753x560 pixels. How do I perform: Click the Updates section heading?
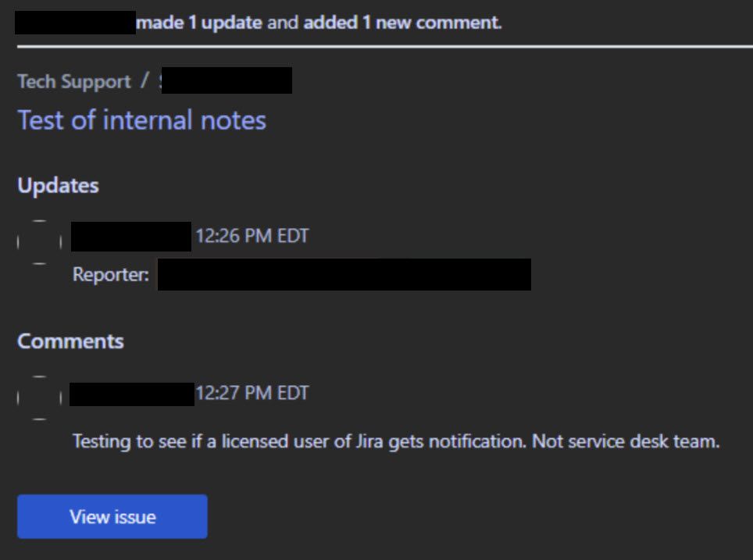[58, 186]
